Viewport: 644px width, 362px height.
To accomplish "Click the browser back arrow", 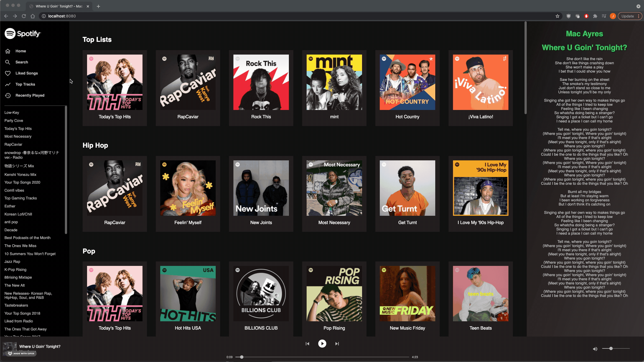I will click(6, 16).
